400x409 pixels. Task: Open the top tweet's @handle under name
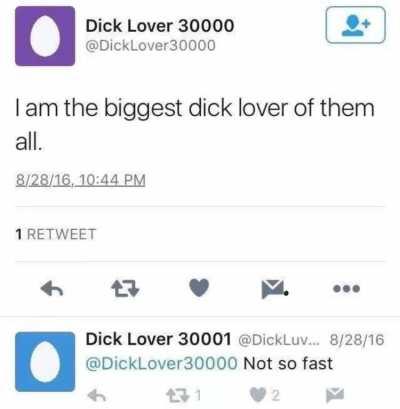(151, 45)
